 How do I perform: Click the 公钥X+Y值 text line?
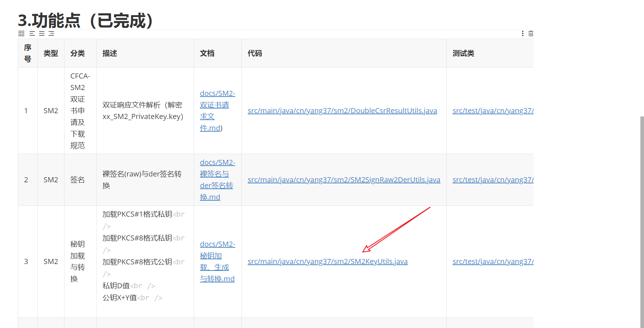tap(119, 298)
